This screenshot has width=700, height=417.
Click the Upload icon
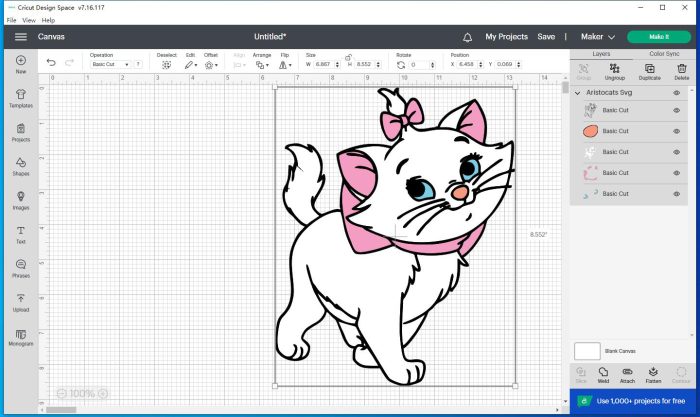[21, 298]
